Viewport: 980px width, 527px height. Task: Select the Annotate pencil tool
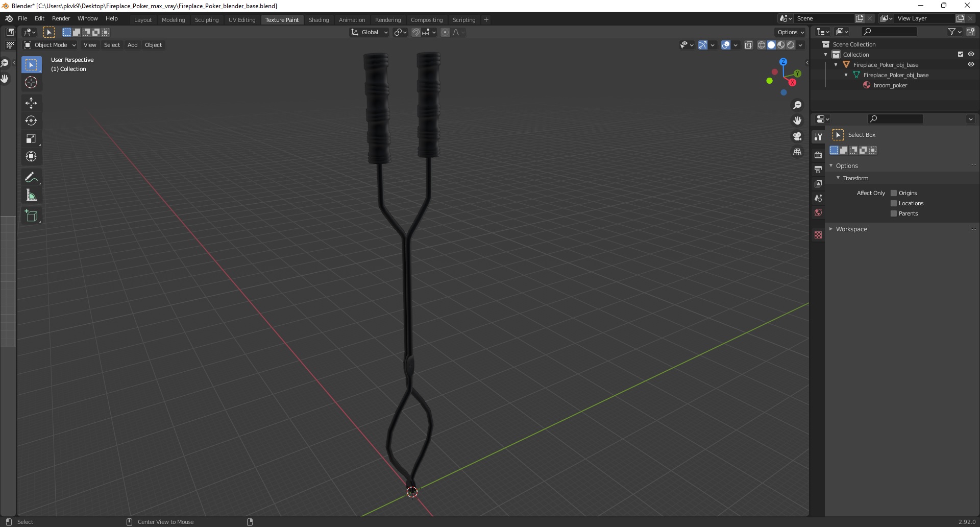click(31, 177)
